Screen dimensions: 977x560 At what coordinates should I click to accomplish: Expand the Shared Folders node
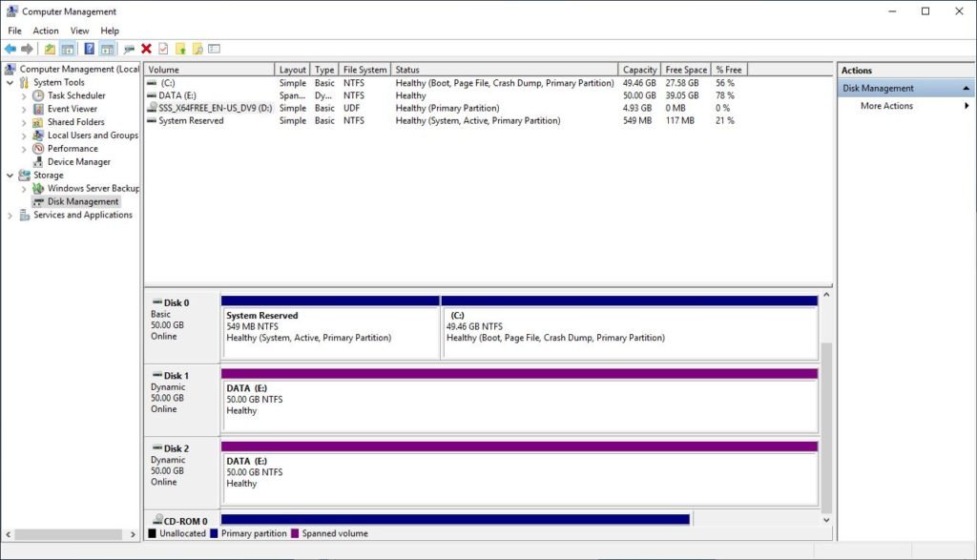(24, 123)
